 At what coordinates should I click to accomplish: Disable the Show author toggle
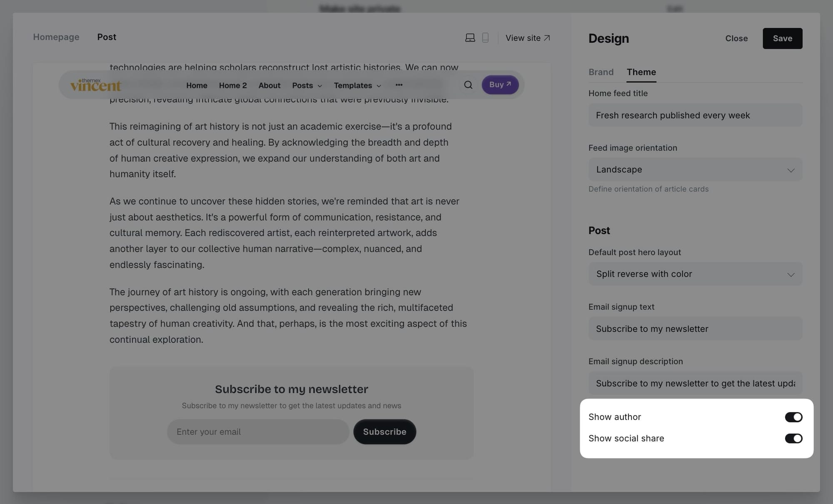coord(793,417)
